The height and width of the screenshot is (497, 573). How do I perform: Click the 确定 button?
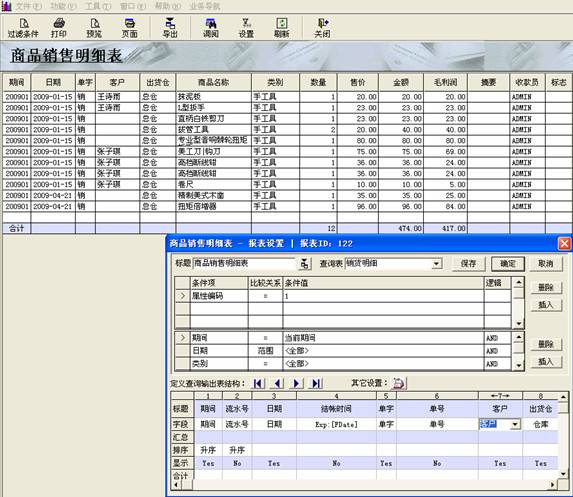click(508, 263)
